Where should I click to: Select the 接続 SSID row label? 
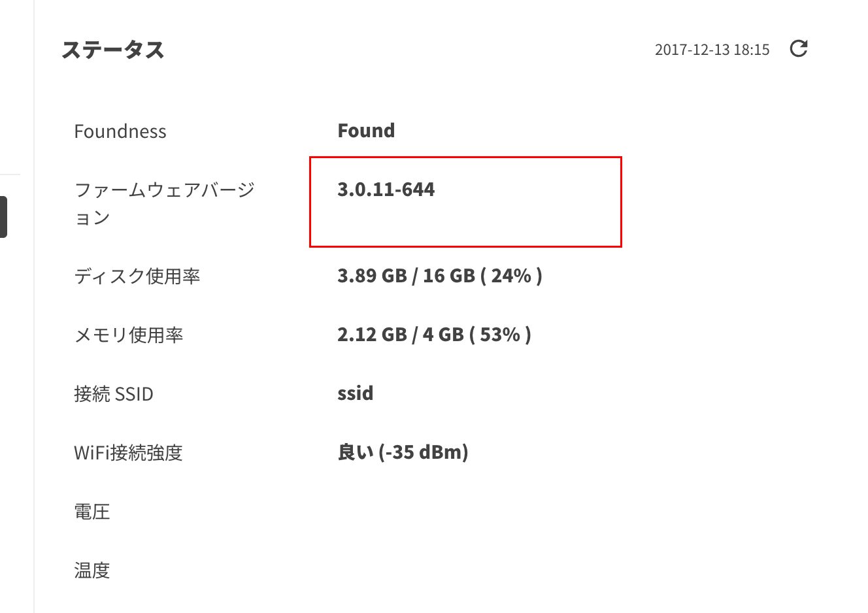tap(114, 393)
